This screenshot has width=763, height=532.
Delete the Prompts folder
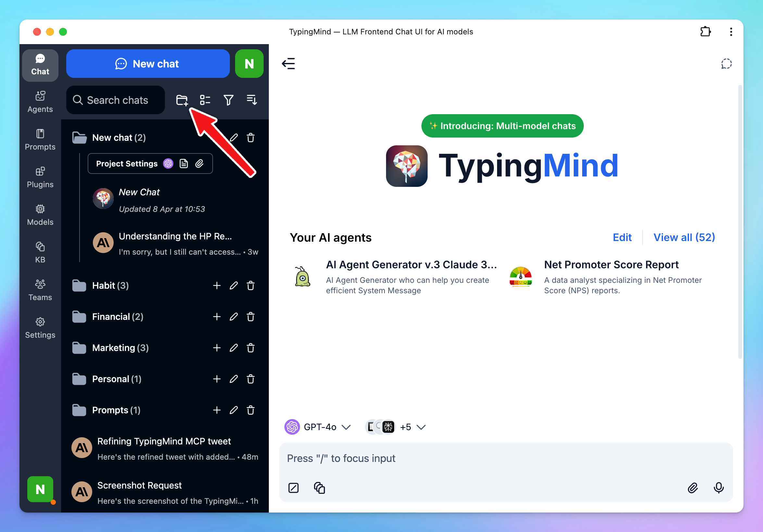click(251, 410)
